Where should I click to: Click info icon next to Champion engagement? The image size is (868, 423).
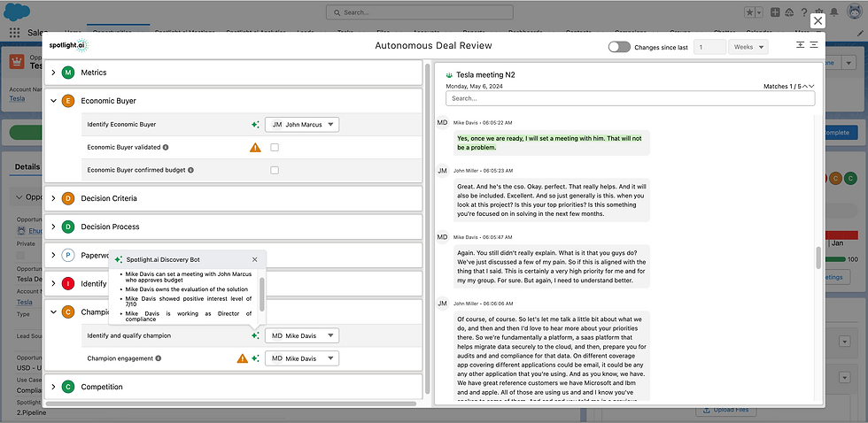tap(159, 358)
